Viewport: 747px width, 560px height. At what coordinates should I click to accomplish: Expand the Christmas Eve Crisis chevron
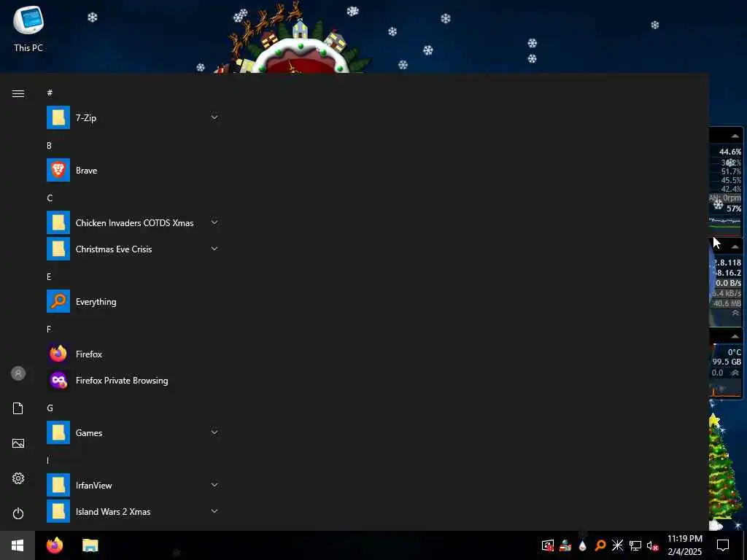[x=214, y=249]
